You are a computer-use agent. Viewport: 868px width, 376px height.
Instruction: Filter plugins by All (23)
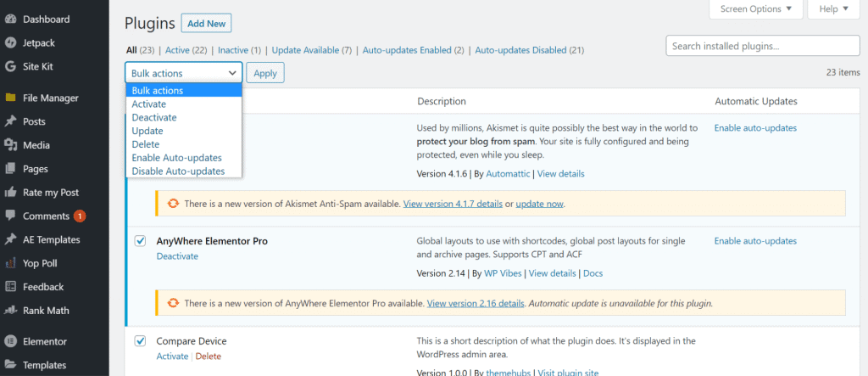pyautogui.click(x=140, y=50)
